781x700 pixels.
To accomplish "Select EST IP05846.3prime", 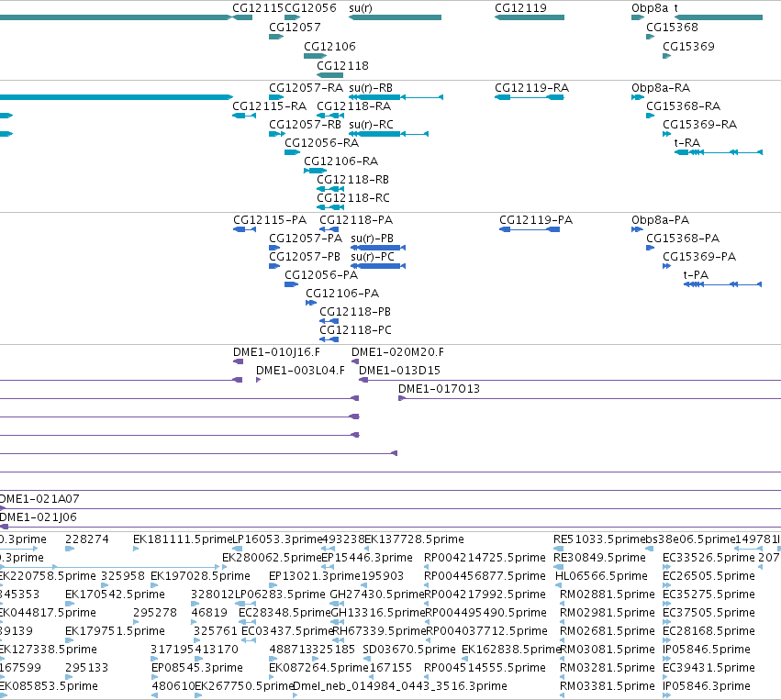I will pyautogui.click(x=707, y=687).
